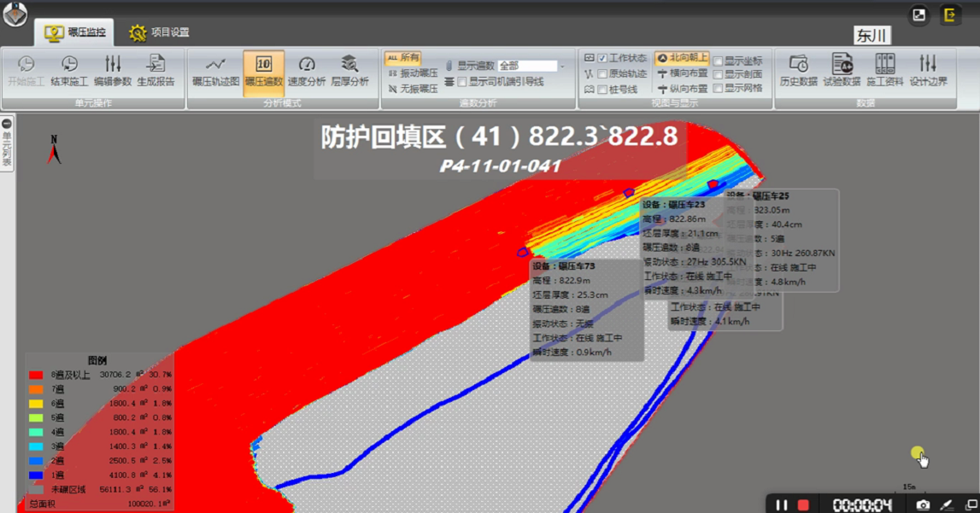
Task: Collapse the 单元列表 side panel
Action: click(x=7, y=125)
